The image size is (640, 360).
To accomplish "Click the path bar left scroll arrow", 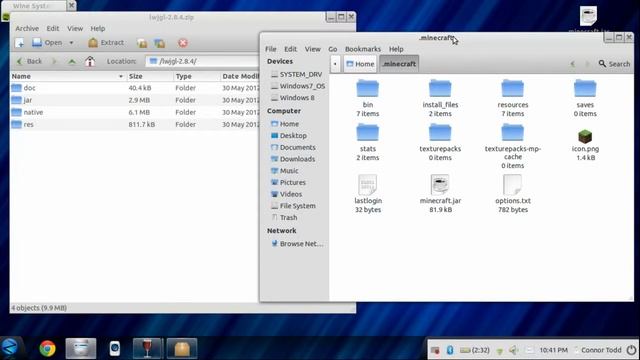I will pyautogui.click(x=335, y=64).
